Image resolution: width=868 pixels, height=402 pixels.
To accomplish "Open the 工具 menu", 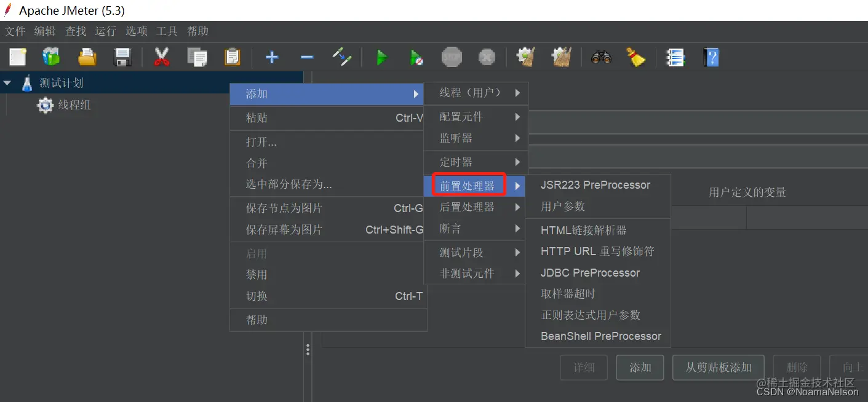I will tap(166, 31).
